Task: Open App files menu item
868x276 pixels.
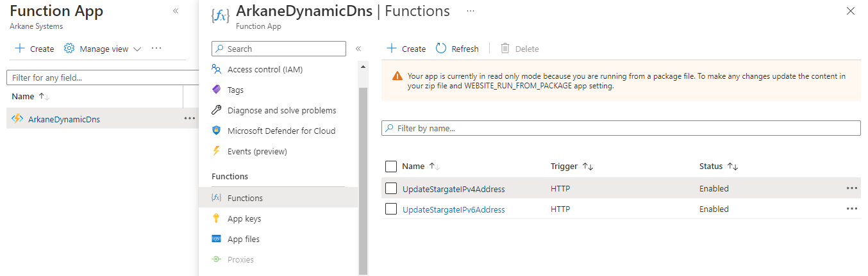Action: point(244,239)
